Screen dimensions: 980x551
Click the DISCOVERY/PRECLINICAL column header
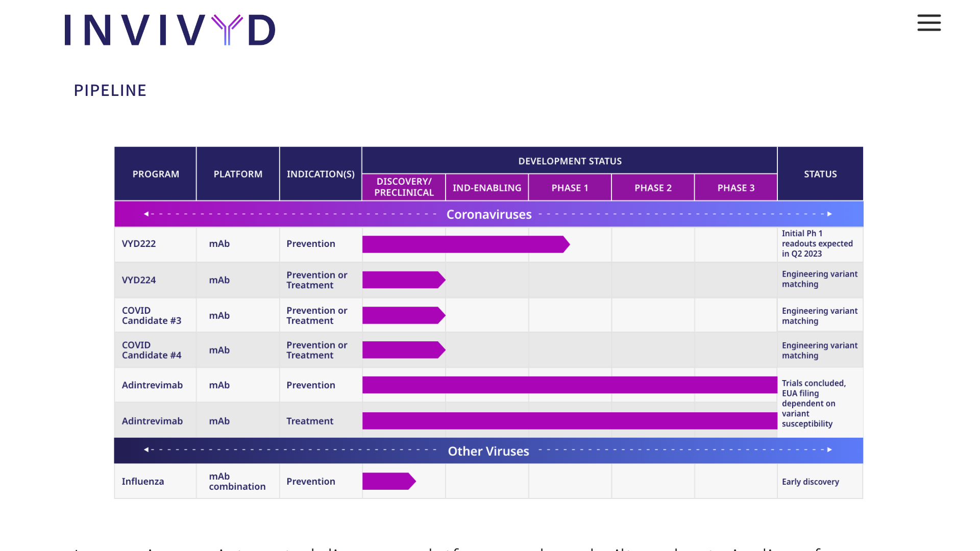click(x=404, y=187)
